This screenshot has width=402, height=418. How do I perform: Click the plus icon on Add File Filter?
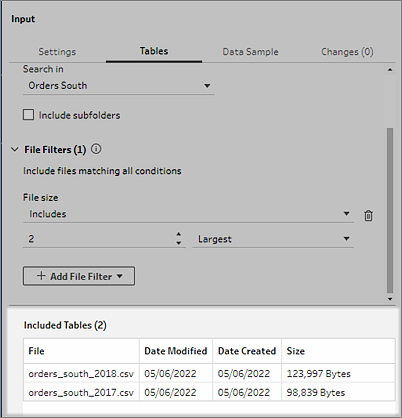41,276
